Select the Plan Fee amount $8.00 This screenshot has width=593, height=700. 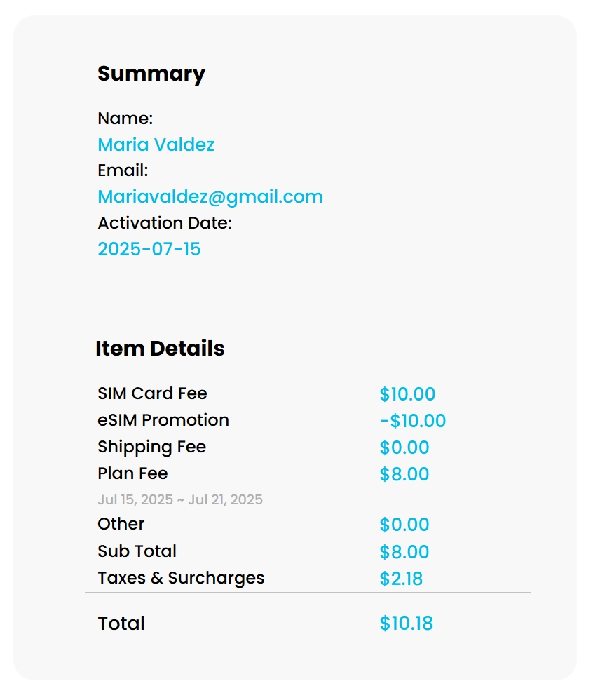pyautogui.click(x=404, y=474)
